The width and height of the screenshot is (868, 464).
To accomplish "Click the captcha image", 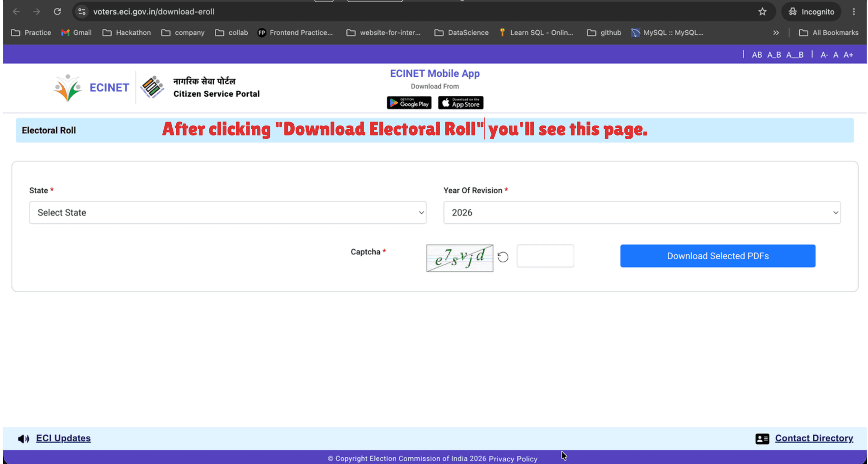I will (x=460, y=258).
